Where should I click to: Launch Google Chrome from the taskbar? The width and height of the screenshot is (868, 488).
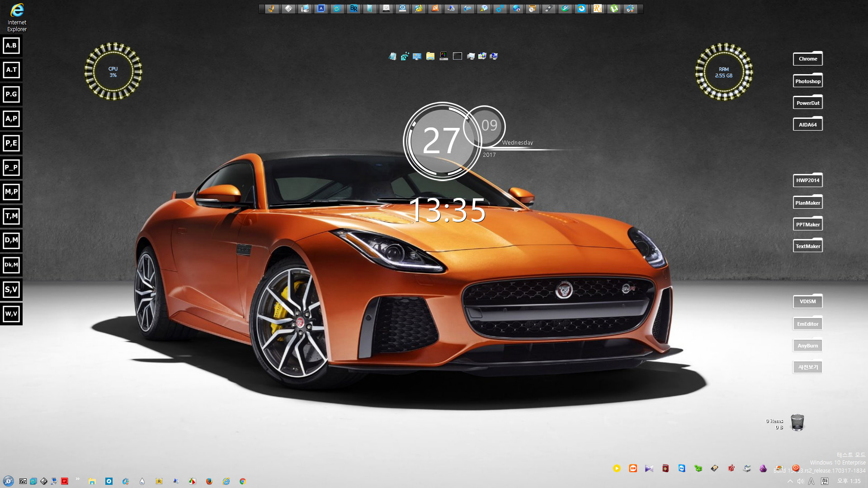coord(243,481)
